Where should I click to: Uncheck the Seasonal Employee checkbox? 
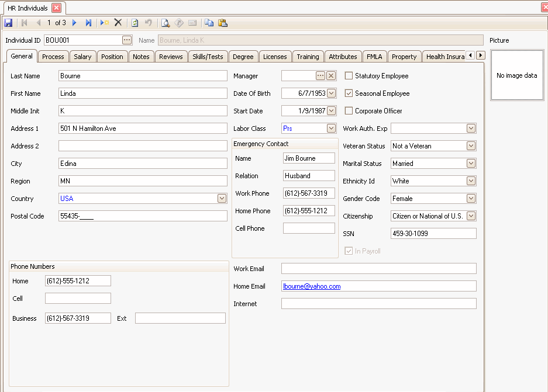pos(349,93)
